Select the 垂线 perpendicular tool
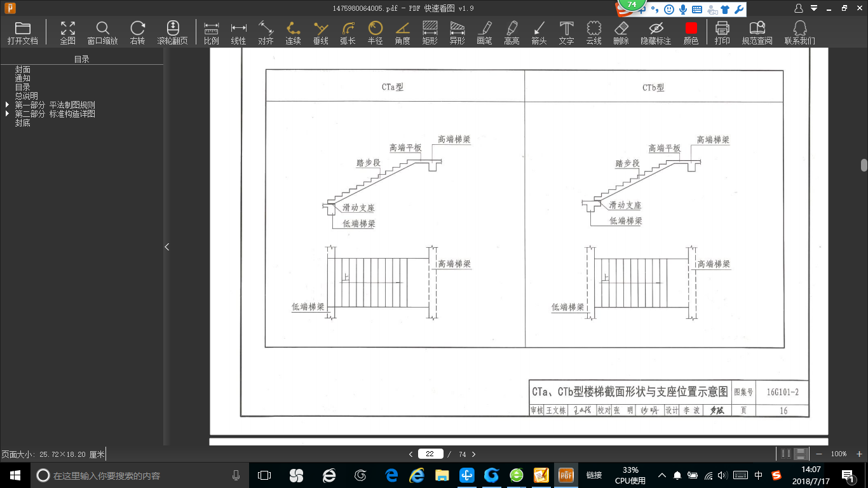The width and height of the screenshot is (868, 488). pos(321,32)
